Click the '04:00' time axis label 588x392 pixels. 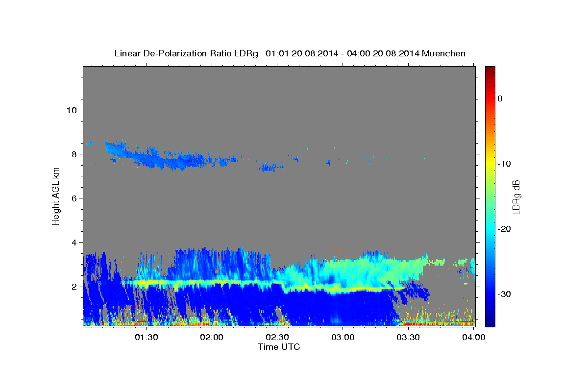pyautogui.click(x=474, y=338)
